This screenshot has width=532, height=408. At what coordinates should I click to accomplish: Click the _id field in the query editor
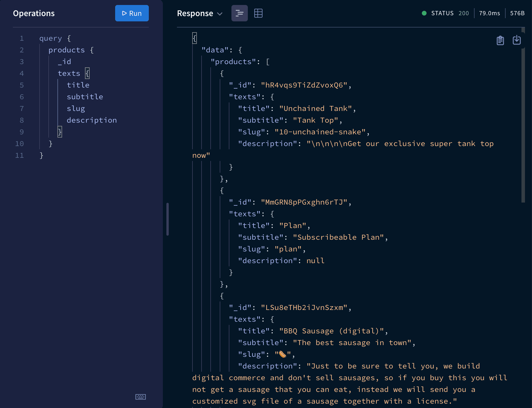64,61
